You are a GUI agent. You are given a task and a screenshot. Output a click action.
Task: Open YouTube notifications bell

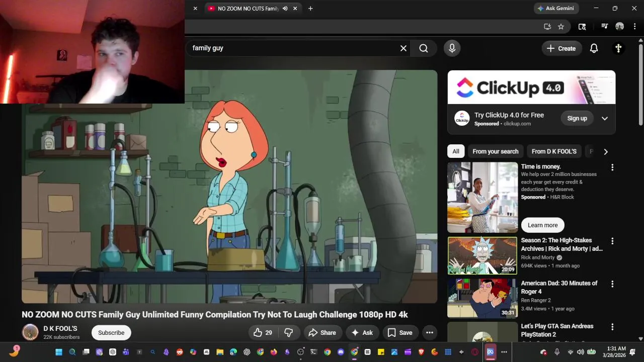(x=594, y=48)
